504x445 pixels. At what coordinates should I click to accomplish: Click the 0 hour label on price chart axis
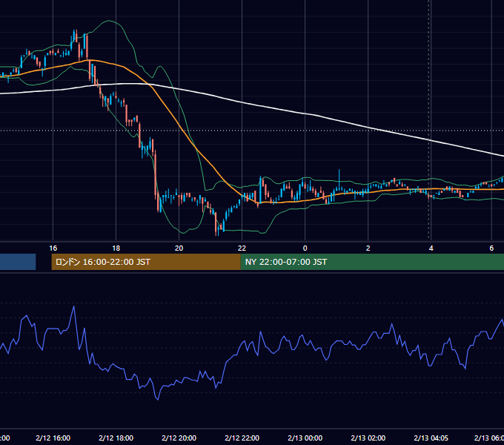click(305, 248)
